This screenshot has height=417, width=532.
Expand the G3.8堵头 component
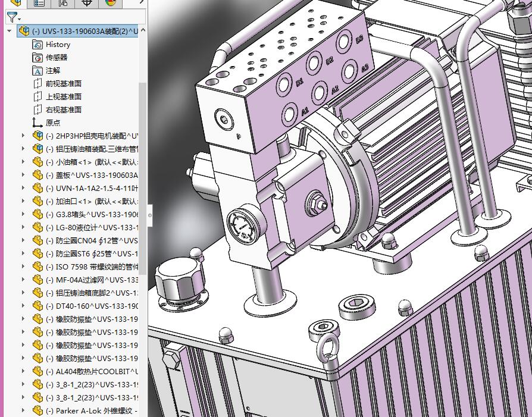coord(23,214)
